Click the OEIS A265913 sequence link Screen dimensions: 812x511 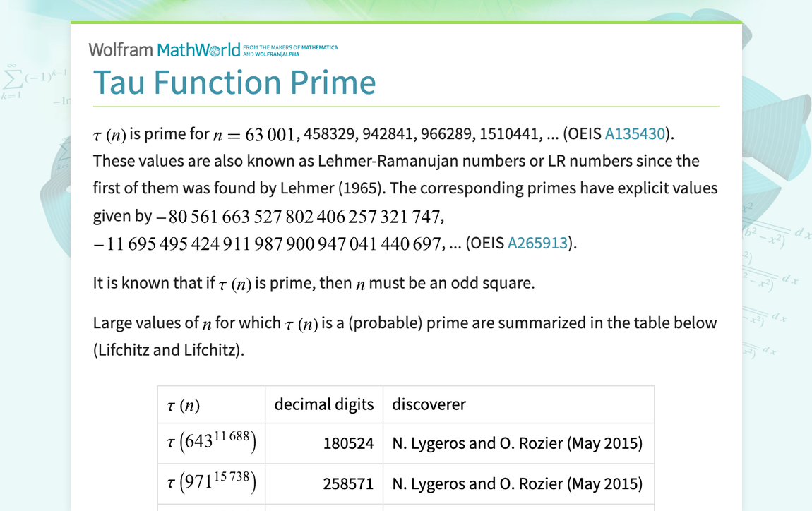[537, 242]
